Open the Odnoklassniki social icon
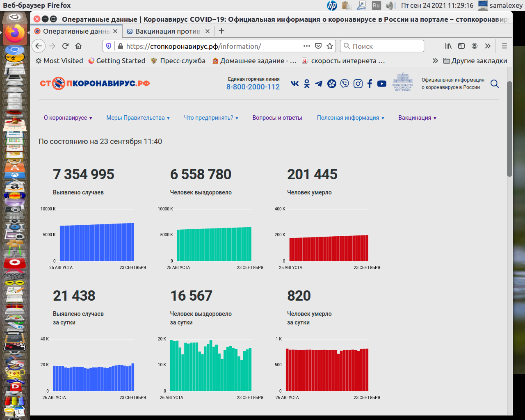525x420 pixels. coord(307,84)
